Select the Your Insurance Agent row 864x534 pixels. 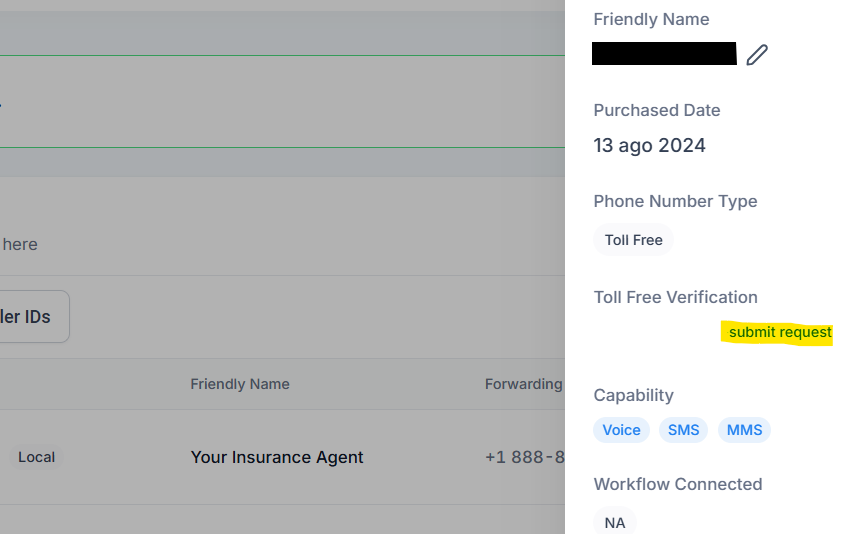[x=282, y=457]
